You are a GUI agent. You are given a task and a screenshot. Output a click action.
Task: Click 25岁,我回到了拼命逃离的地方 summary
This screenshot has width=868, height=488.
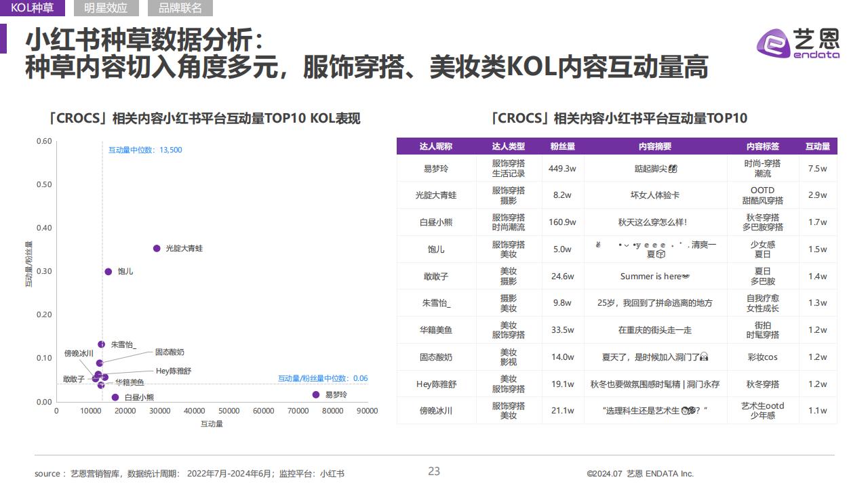655,303
